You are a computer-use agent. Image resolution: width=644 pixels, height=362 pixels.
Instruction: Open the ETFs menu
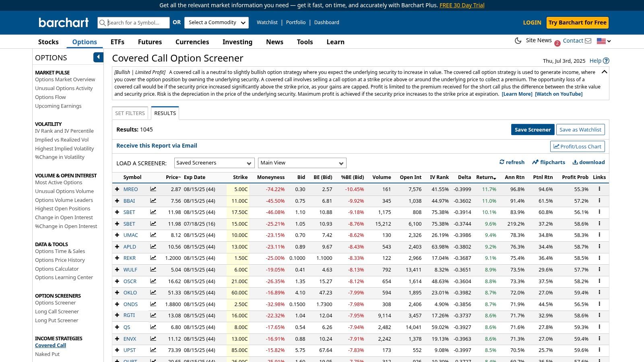tap(118, 42)
